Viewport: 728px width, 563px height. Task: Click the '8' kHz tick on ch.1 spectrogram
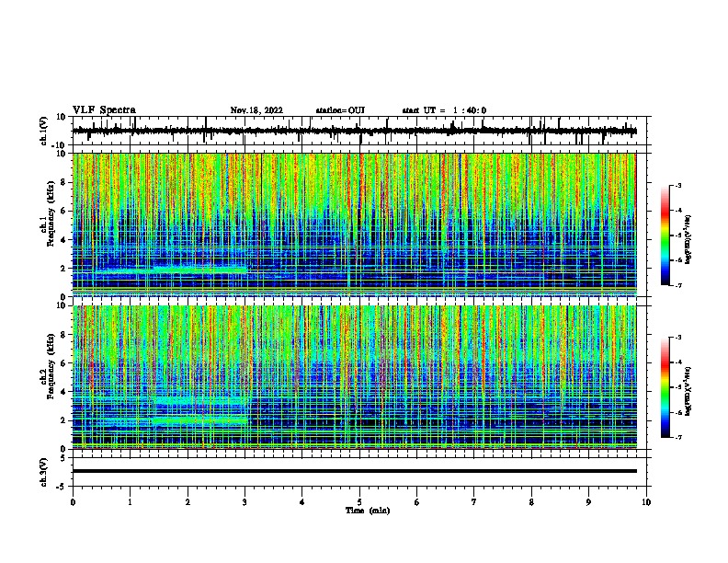[x=64, y=182]
